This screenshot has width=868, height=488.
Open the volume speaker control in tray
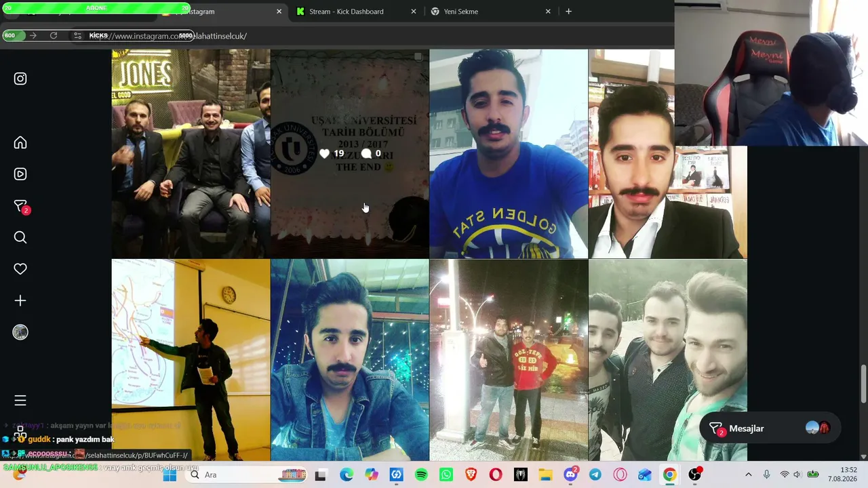pyautogui.click(x=797, y=474)
